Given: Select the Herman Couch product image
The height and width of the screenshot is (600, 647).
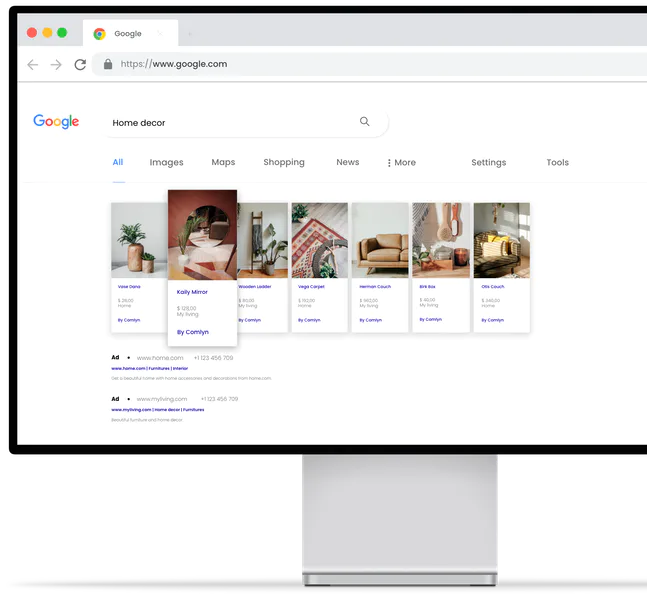Looking at the screenshot, I should [x=380, y=240].
